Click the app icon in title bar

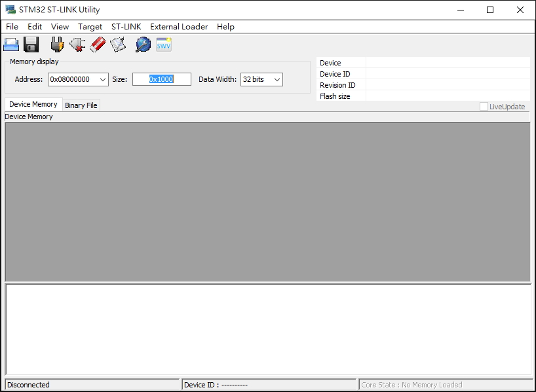coord(10,10)
